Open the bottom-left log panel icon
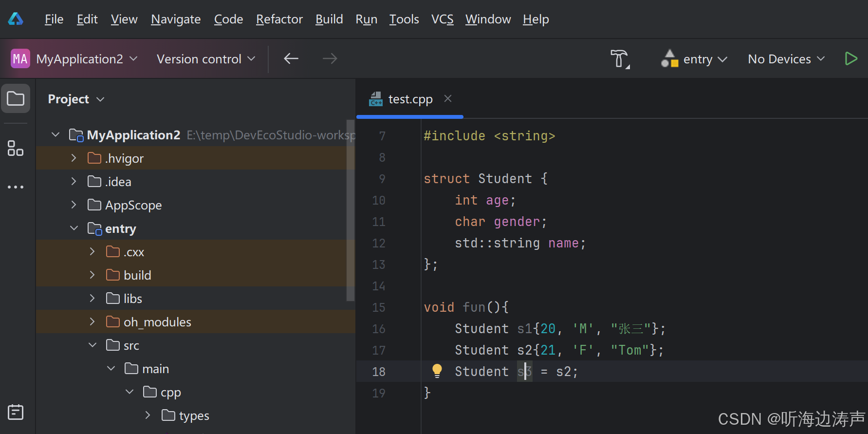The image size is (868, 434). point(16,412)
